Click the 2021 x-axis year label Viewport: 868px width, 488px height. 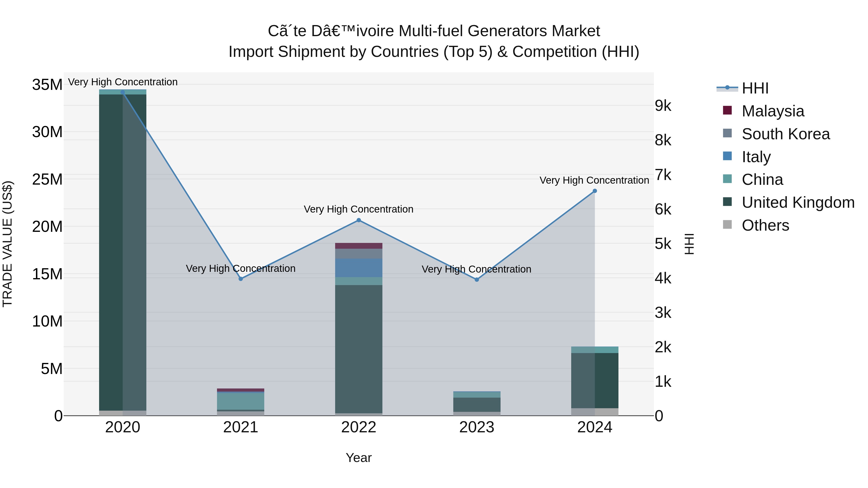(x=241, y=427)
